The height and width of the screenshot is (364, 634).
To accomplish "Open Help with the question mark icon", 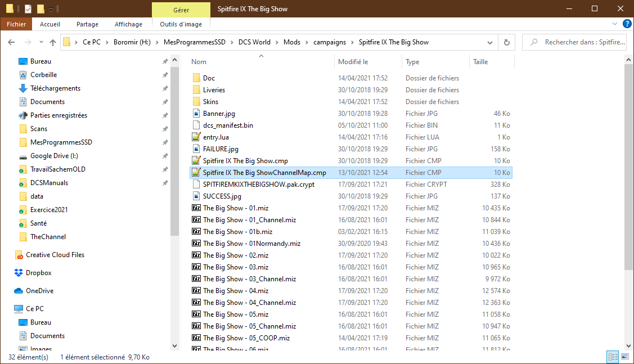I will pos(627,24).
